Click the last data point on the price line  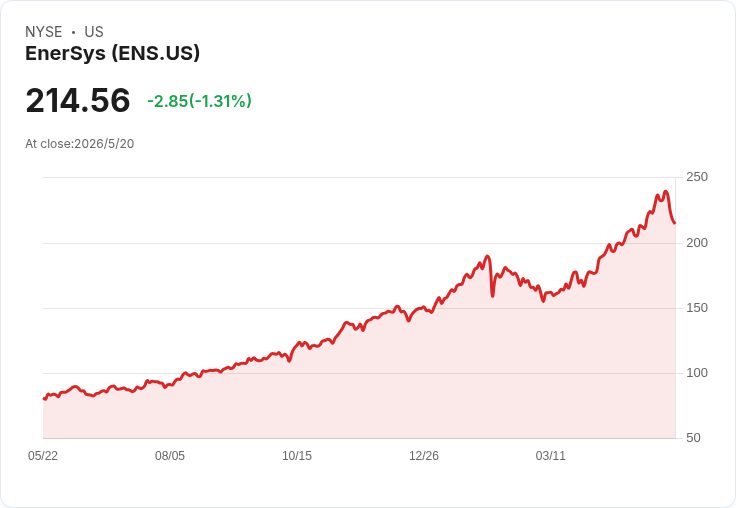click(675, 223)
